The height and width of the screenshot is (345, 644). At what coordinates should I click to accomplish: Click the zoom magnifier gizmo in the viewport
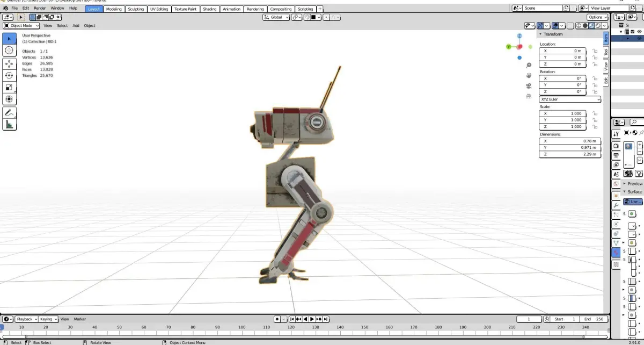tap(529, 65)
